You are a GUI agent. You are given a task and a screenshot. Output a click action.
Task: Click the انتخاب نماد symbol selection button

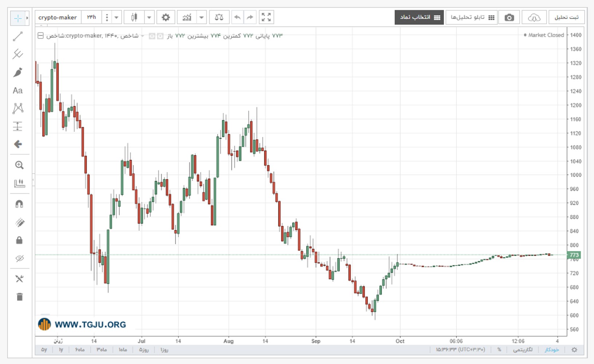pos(419,17)
